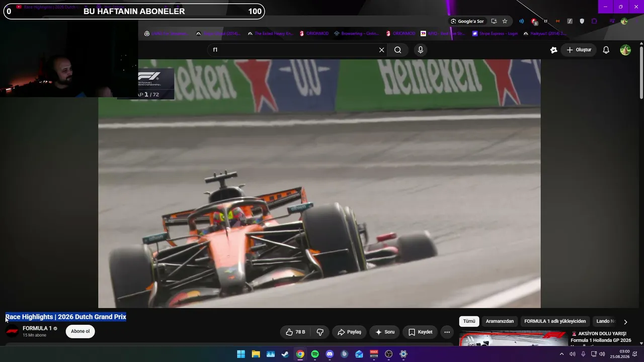
Task: Run the YouTube search with magnifier button
Action: (x=397, y=50)
